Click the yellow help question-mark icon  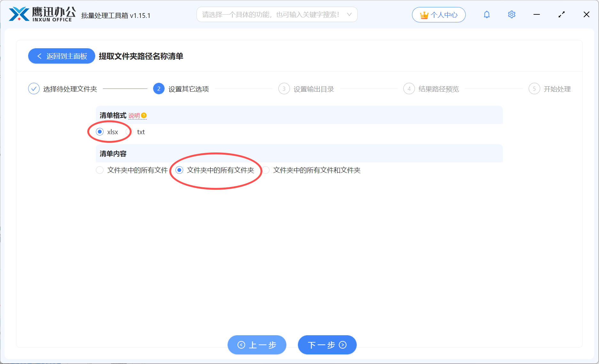144,115
